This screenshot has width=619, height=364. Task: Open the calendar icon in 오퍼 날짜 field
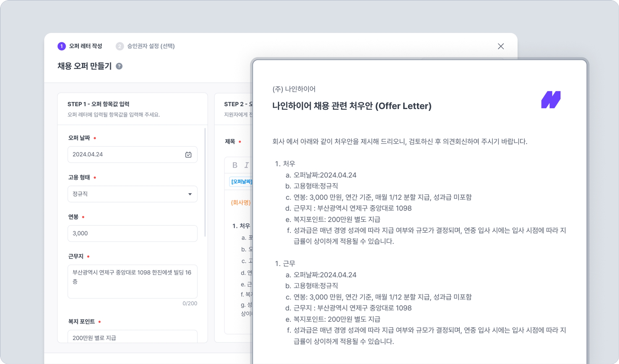pos(188,154)
